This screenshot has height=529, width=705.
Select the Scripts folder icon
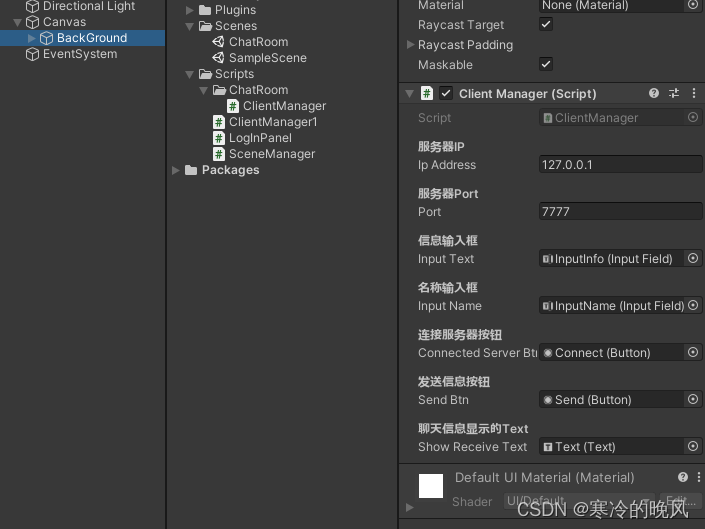pyautogui.click(x=205, y=74)
